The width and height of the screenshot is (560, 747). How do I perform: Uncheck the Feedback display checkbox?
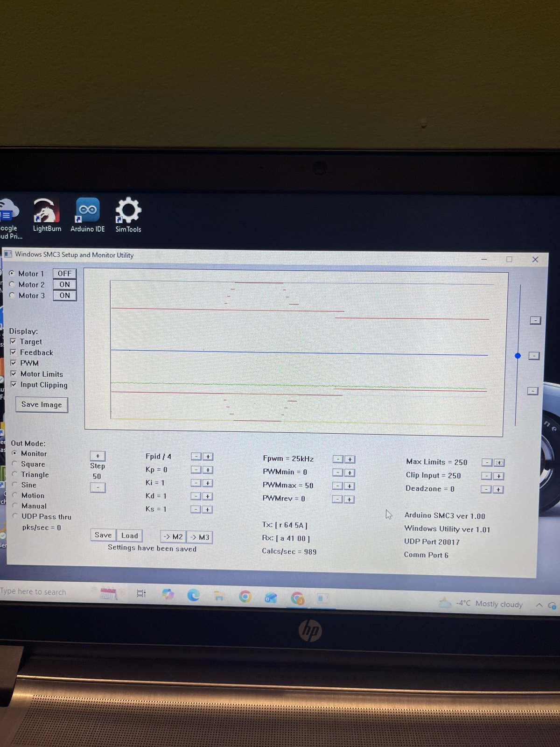[13, 352]
